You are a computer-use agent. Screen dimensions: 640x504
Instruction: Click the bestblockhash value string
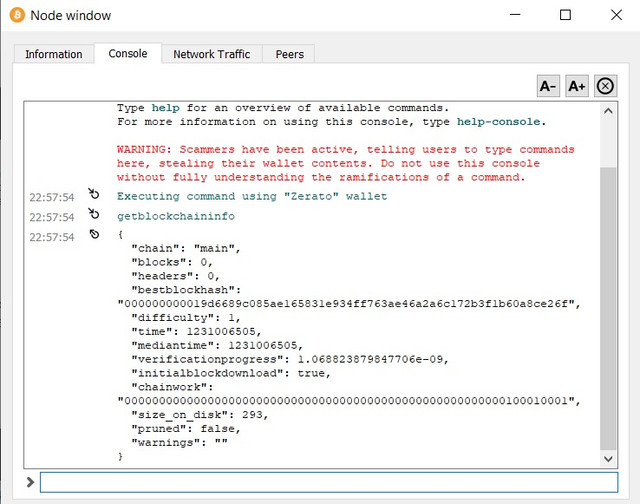349,304
